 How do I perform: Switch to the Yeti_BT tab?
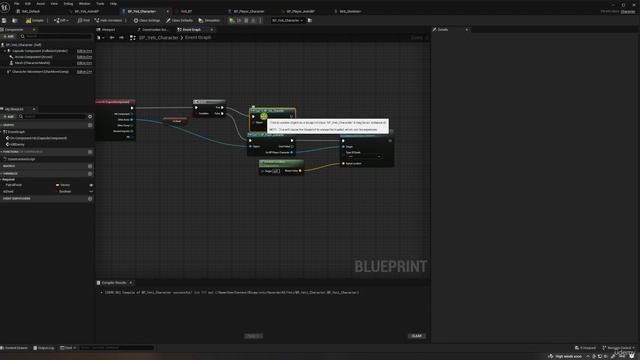(186, 11)
